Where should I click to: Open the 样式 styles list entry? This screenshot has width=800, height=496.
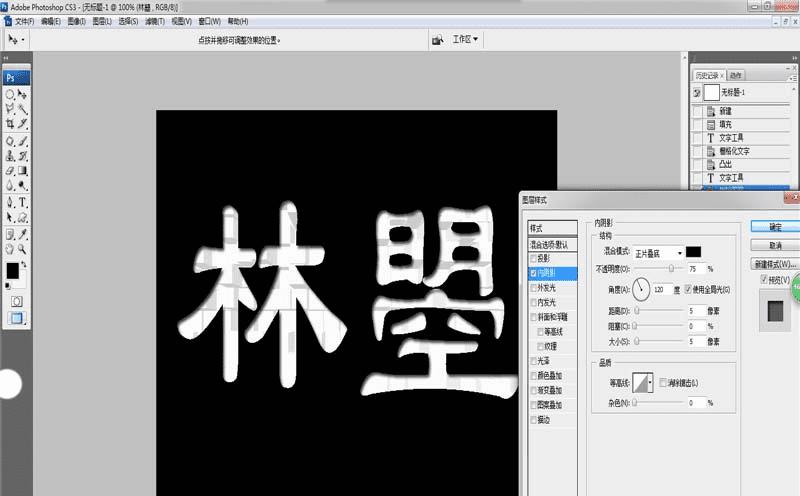pos(553,228)
